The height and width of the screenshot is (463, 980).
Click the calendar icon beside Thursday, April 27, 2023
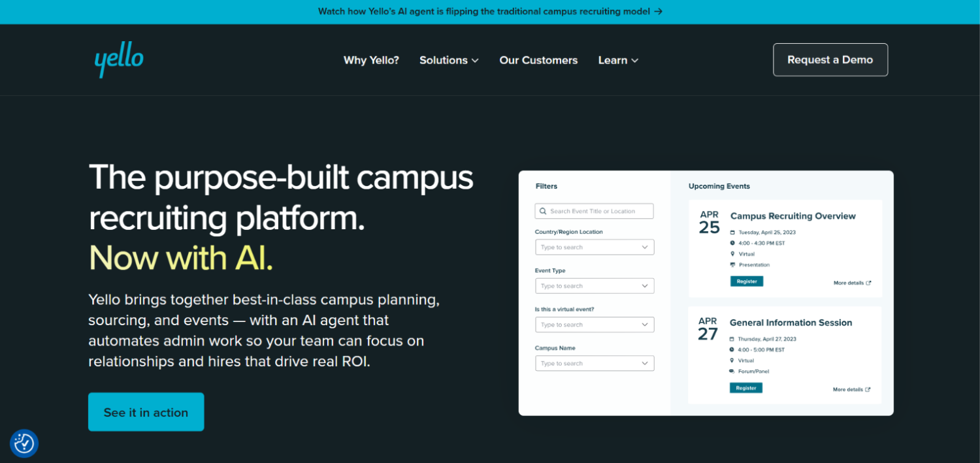(732, 339)
